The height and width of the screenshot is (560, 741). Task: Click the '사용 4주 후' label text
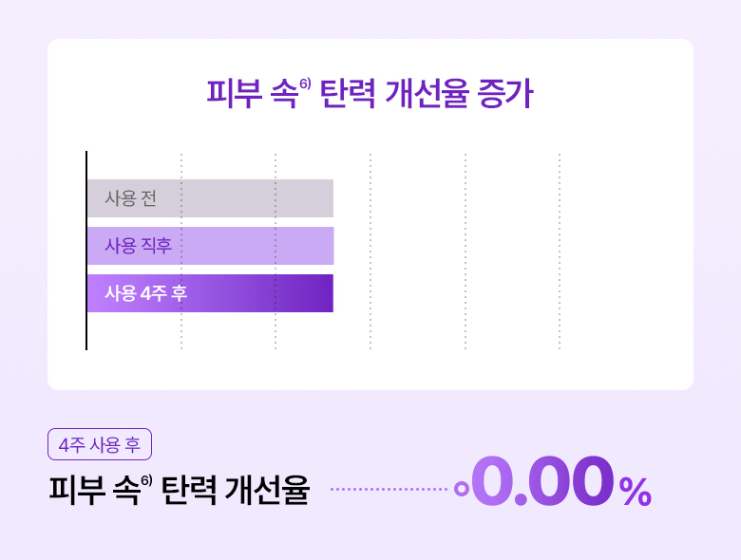pos(146,293)
